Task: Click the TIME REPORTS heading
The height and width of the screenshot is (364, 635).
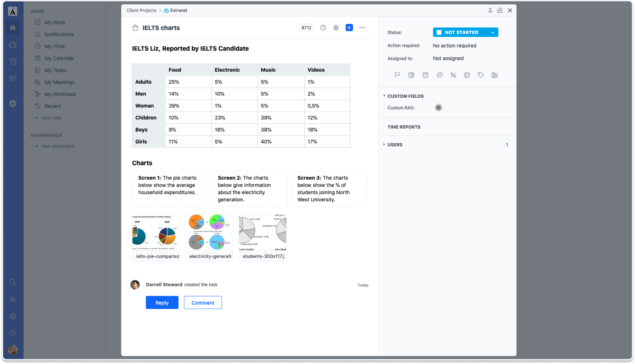Action: tap(404, 127)
